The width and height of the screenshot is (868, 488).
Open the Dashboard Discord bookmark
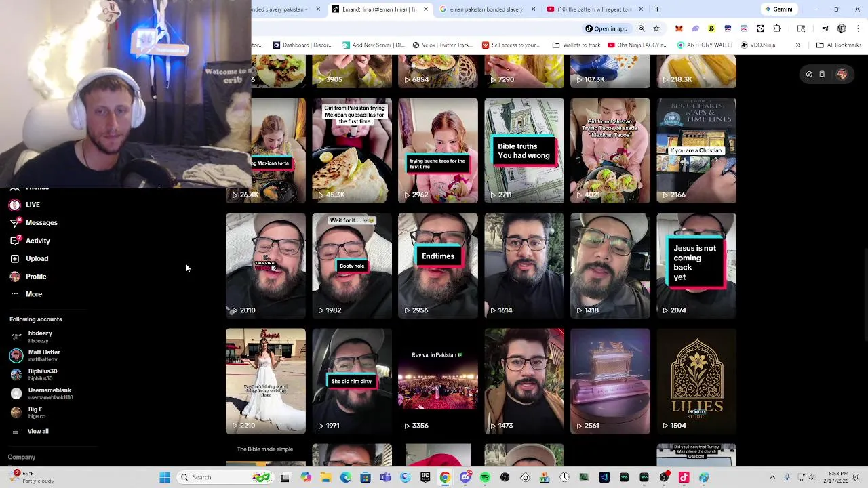click(x=302, y=45)
